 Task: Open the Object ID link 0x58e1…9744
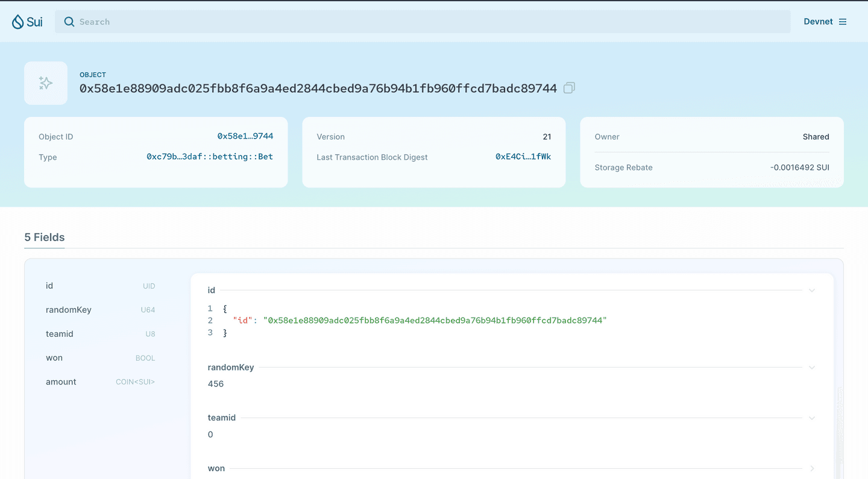[x=245, y=136]
